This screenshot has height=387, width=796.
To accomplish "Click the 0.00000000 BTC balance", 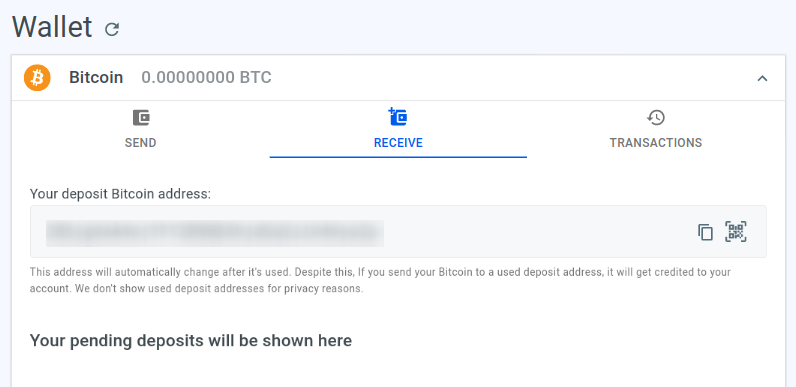I will click(207, 78).
